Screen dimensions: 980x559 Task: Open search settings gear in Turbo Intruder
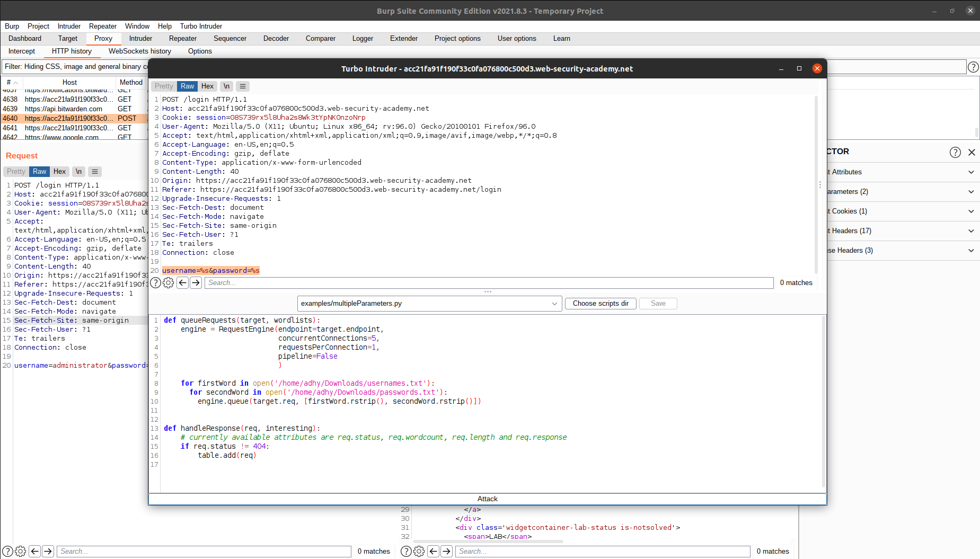pos(169,283)
